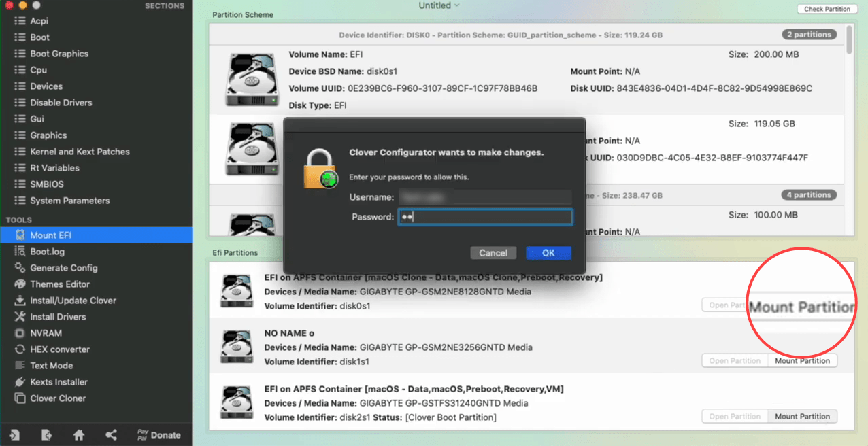
Task: Switch to Text Mode tool
Action: (96, 366)
